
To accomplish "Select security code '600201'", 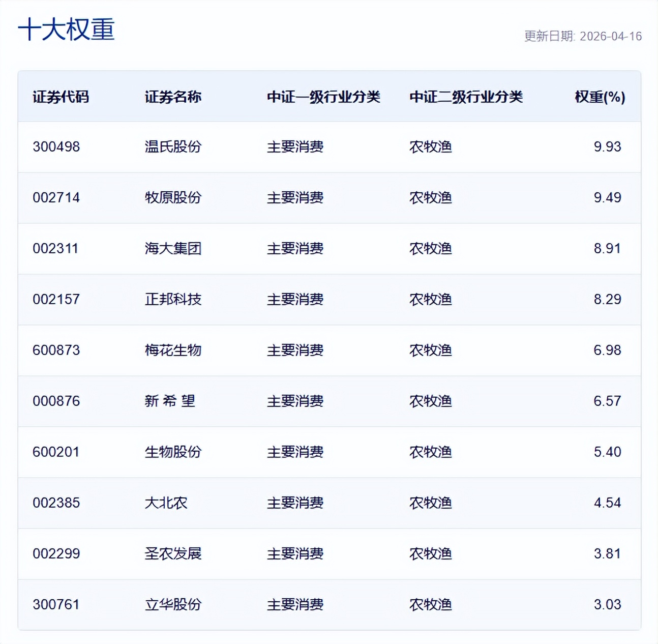I will (x=56, y=452).
